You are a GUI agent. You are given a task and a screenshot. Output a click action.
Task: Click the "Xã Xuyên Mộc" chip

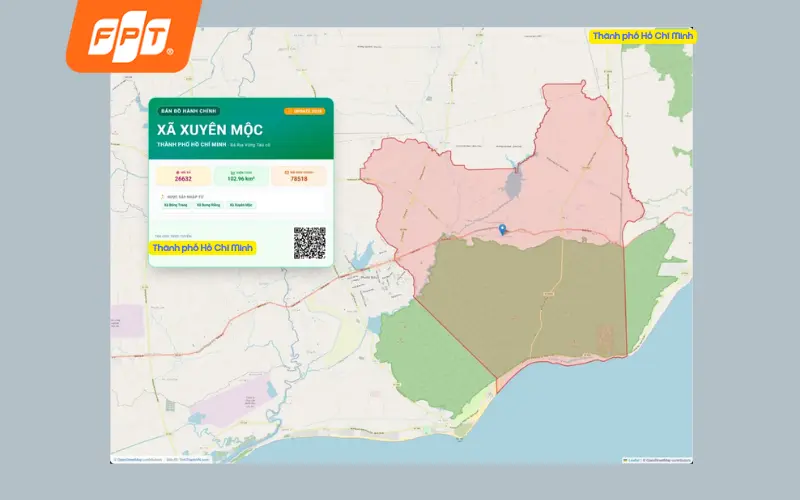(x=241, y=205)
